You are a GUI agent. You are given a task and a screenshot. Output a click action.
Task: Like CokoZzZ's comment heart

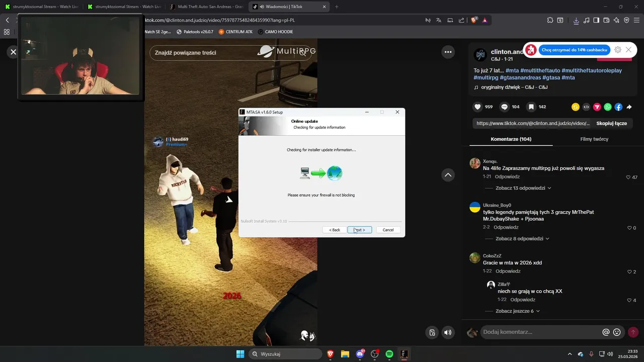pyautogui.click(x=629, y=272)
